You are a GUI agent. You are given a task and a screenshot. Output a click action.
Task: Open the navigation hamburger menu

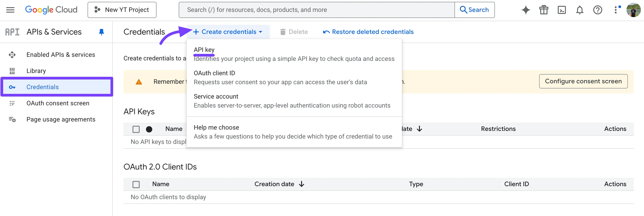10,10
